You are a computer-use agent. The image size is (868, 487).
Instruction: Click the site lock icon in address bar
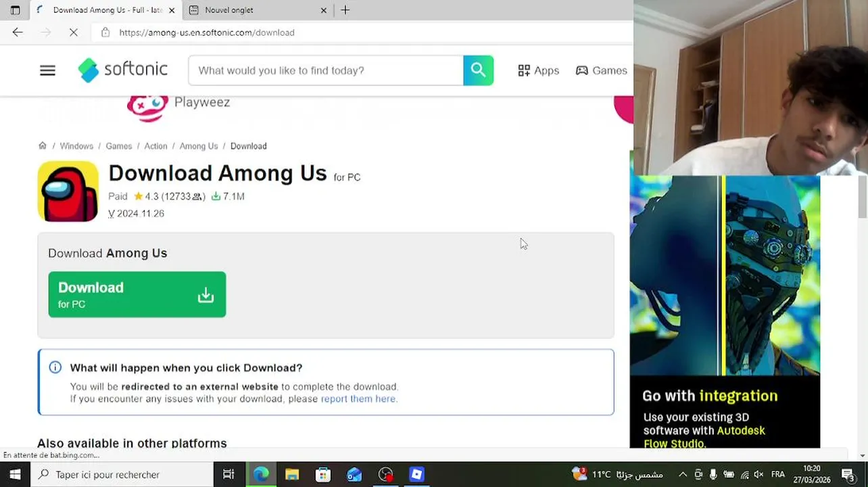[105, 32]
